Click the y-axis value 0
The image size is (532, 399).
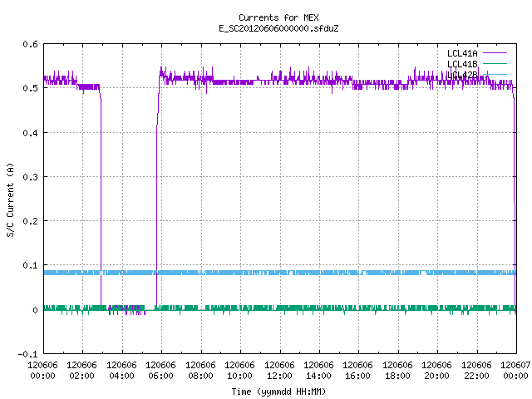coord(35,310)
